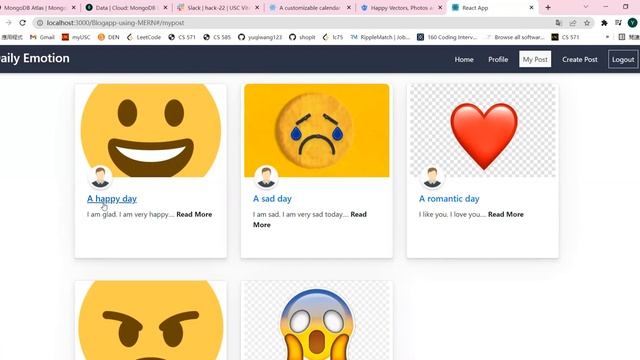Screen dimensions: 640x360
Task: Open the lc75 bookmark
Action: [333, 37]
